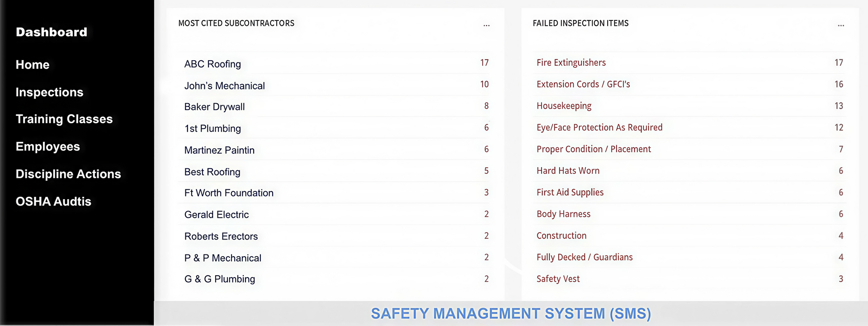The width and height of the screenshot is (868, 326).
Task: Click the Hard Hats Worn link
Action: point(568,171)
